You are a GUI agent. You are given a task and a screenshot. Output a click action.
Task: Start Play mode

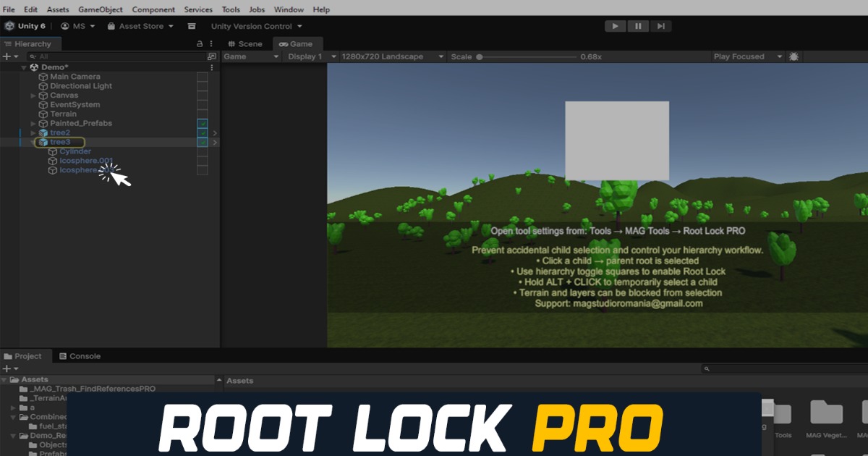point(615,26)
